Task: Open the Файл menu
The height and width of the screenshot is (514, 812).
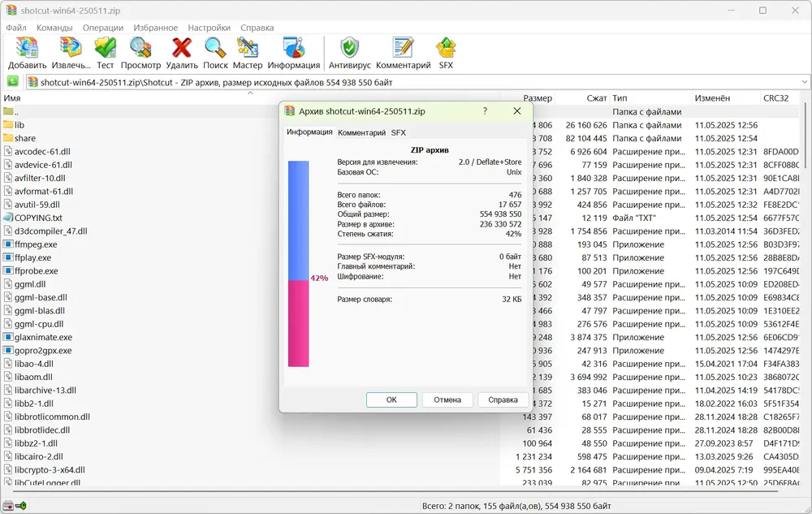Action: point(16,28)
